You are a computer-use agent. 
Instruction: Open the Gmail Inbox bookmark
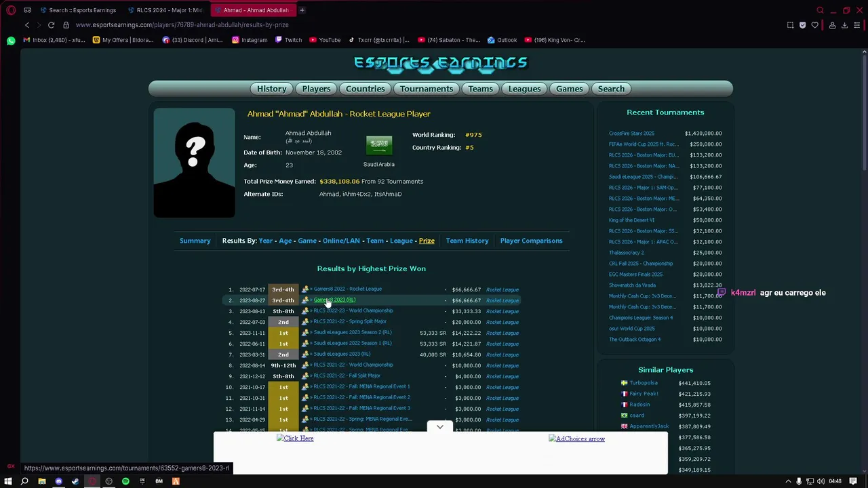pyautogui.click(x=54, y=40)
